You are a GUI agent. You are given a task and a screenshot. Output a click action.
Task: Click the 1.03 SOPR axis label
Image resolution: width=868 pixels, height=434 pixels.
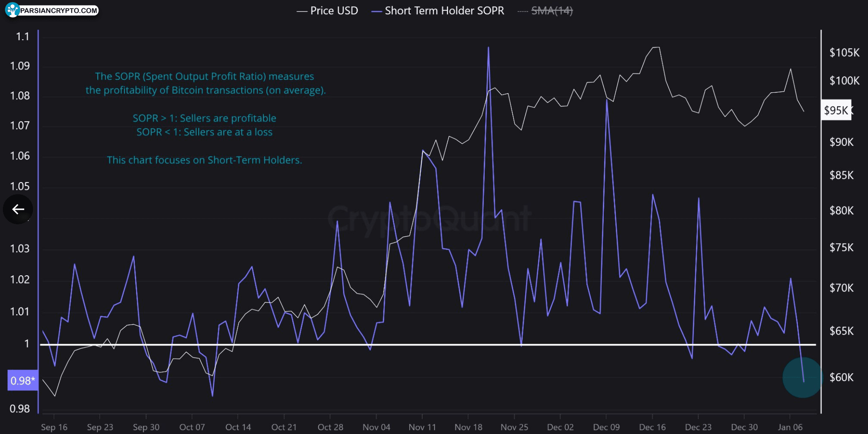[x=20, y=249]
